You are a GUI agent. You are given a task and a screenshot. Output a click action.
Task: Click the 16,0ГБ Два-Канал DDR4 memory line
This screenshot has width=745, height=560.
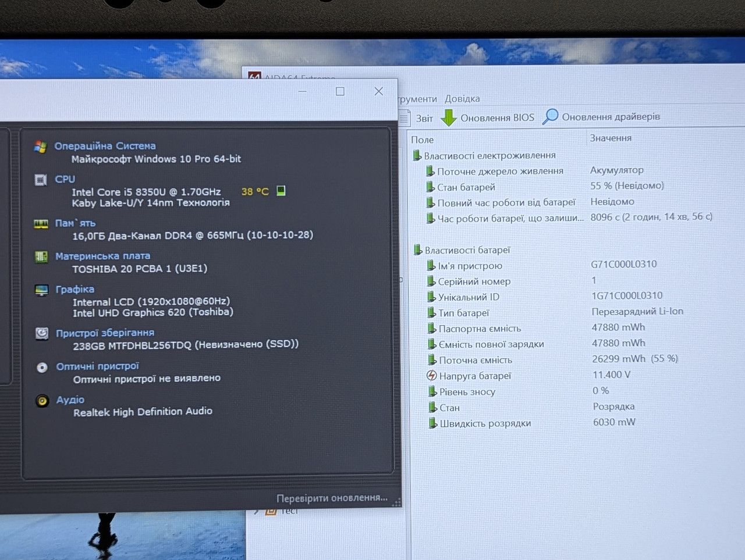193,235
